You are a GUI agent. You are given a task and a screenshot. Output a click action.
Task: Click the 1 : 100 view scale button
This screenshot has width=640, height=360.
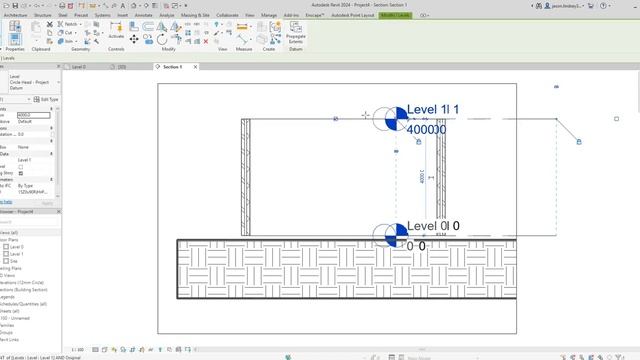click(78, 349)
